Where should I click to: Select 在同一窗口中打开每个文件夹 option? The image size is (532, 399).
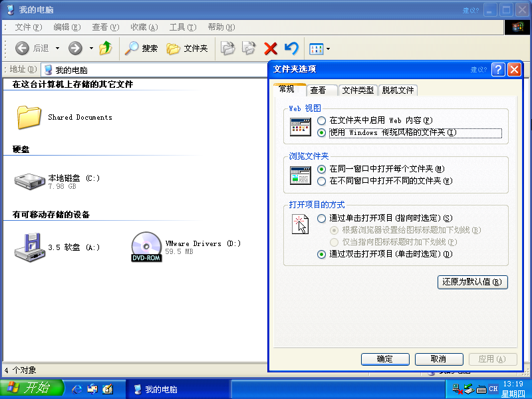(x=380, y=169)
